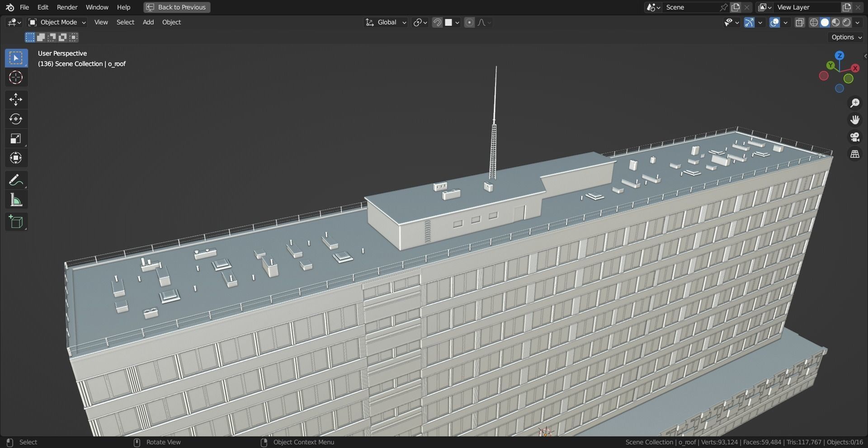Browse view layers with layer selector icon

pos(764,7)
